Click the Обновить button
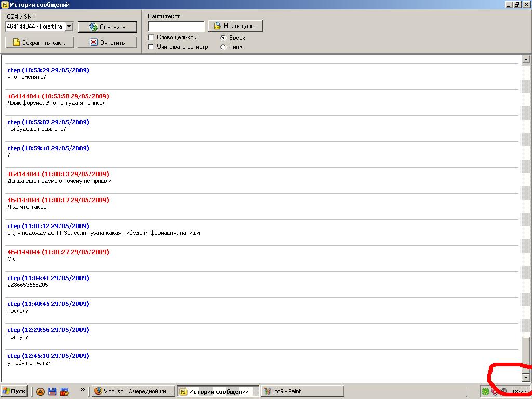Image resolution: width=532 pixels, height=399 pixels. (107, 27)
